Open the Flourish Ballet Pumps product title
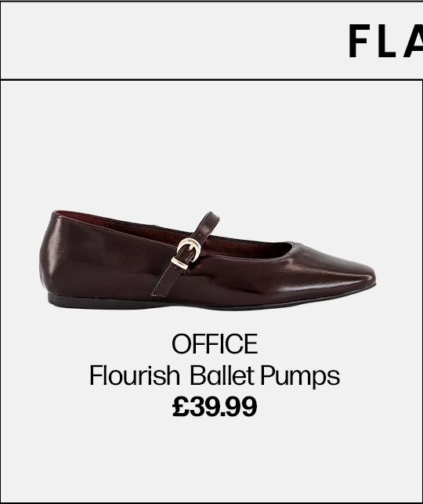 pos(215,375)
